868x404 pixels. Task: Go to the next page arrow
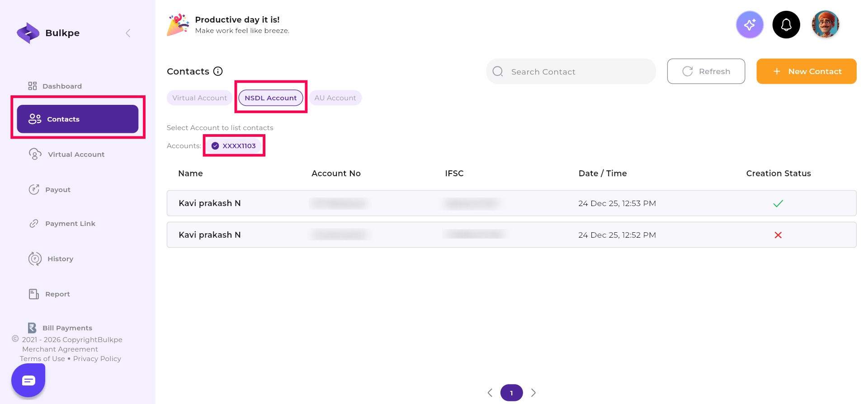pos(533,393)
